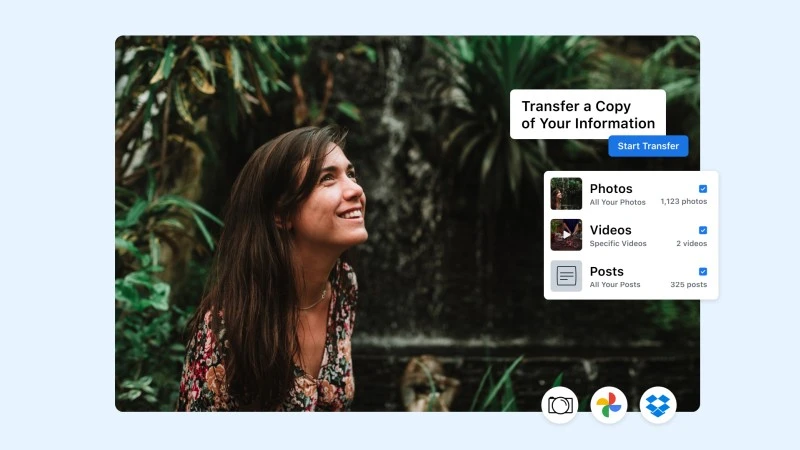Image resolution: width=800 pixels, height=450 pixels.
Task: Click the "All Your Posts" subtitle
Action: tap(615, 285)
